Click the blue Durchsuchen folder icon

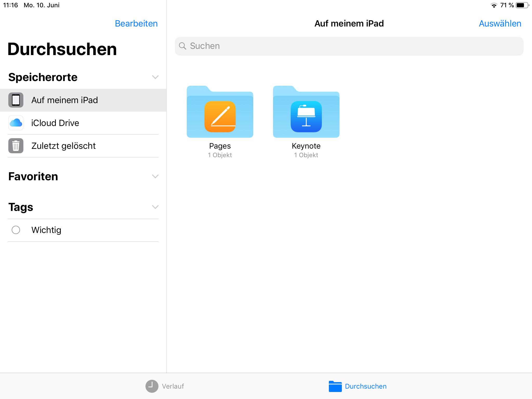(335, 386)
